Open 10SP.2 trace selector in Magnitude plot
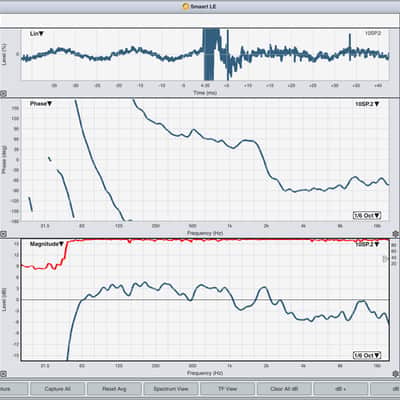This screenshot has width=400, height=400. pyautogui.click(x=367, y=244)
